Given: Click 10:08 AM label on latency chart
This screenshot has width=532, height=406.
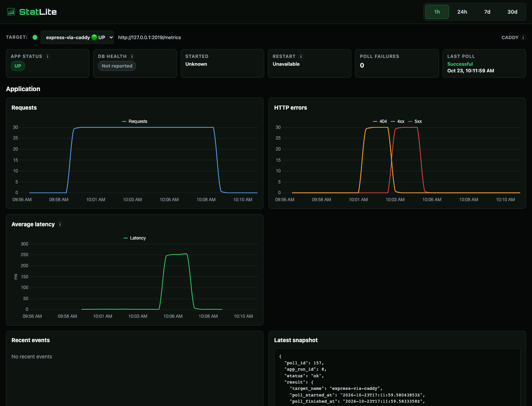Looking at the screenshot, I should pos(208,316).
